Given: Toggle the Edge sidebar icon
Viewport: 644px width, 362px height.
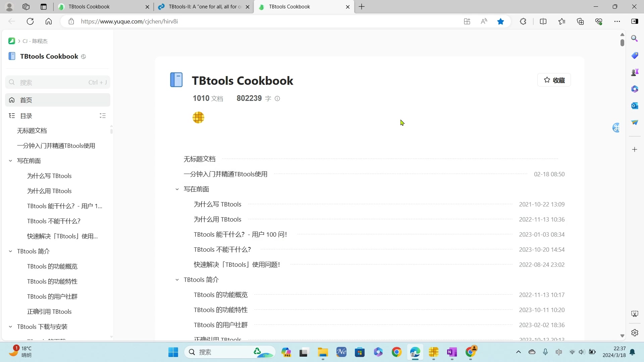Looking at the screenshot, I should pyautogui.click(x=635, y=21).
